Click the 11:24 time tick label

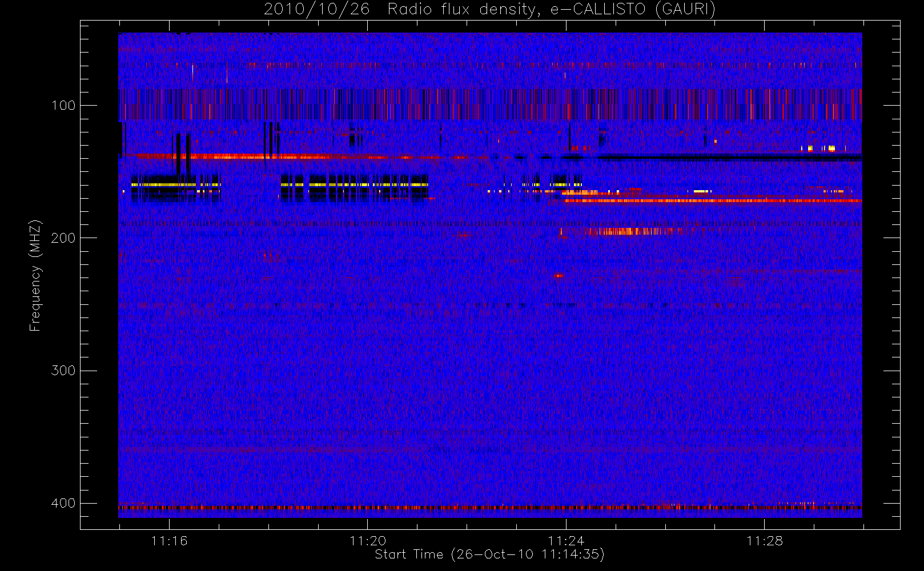[566, 541]
